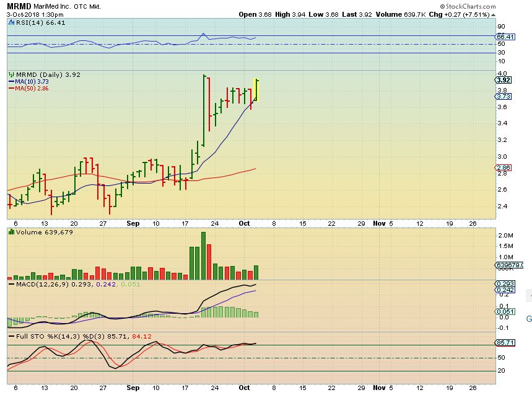Click the 4.0 price axis label
This screenshot has height=395, width=532.
[502, 74]
